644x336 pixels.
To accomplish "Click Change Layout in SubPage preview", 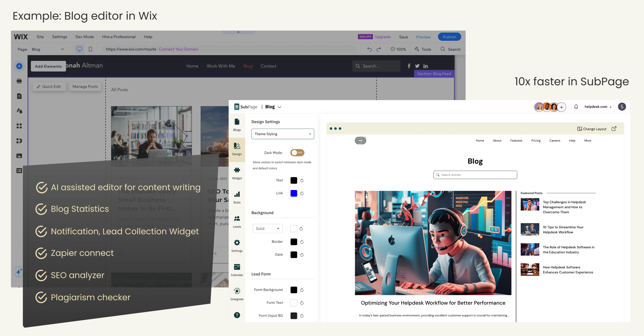I will click(592, 129).
